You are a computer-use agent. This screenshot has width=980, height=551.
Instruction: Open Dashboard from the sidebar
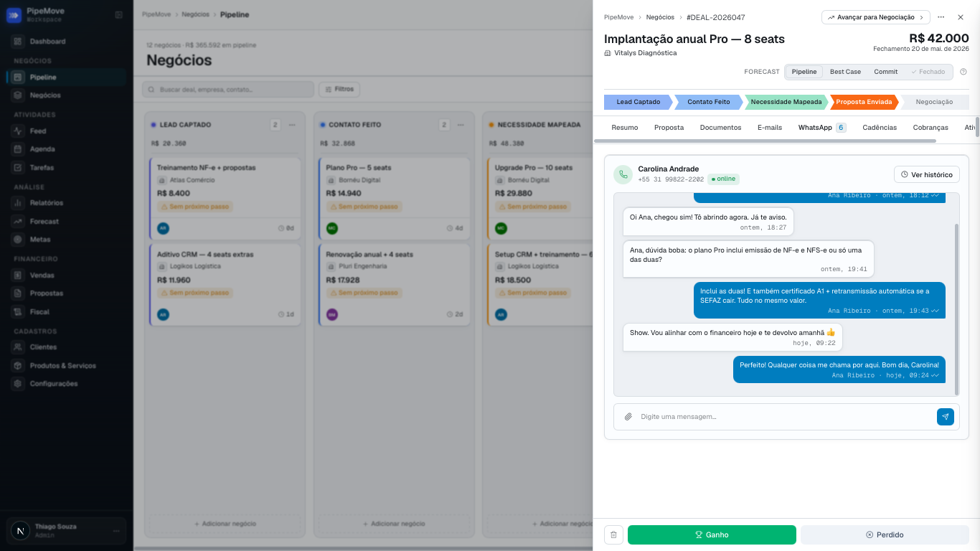click(67, 42)
